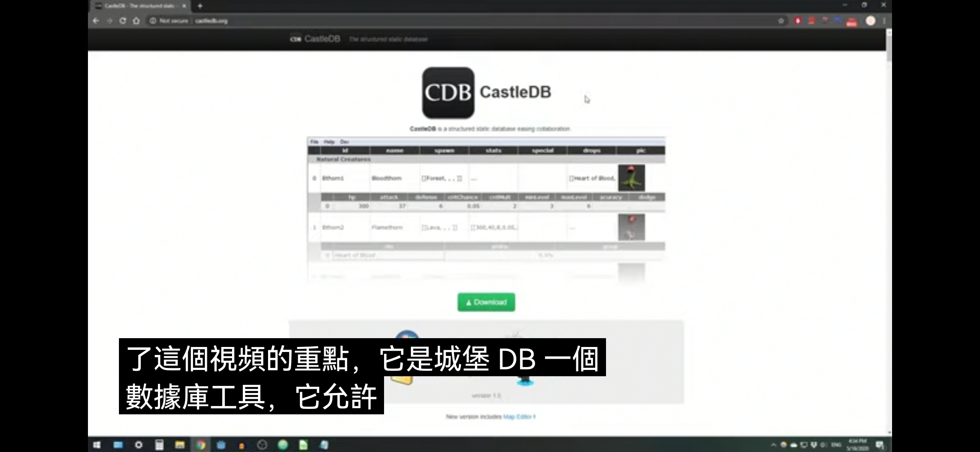Open File Explorer from the taskbar
This screenshot has height=452, width=980.
tap(180, 445)
